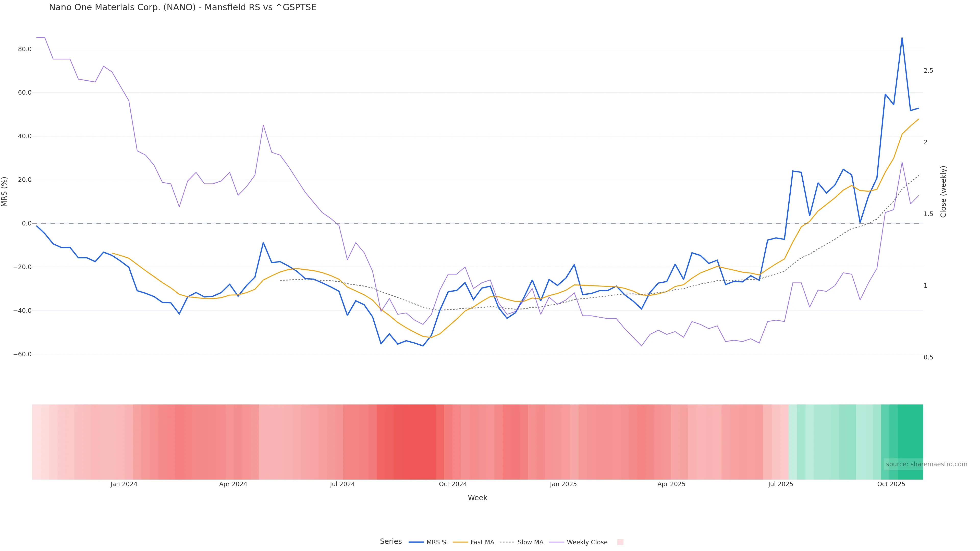Click the 'MRS (%)' y-axis title
Screen dimensions: 980x551
5,192
